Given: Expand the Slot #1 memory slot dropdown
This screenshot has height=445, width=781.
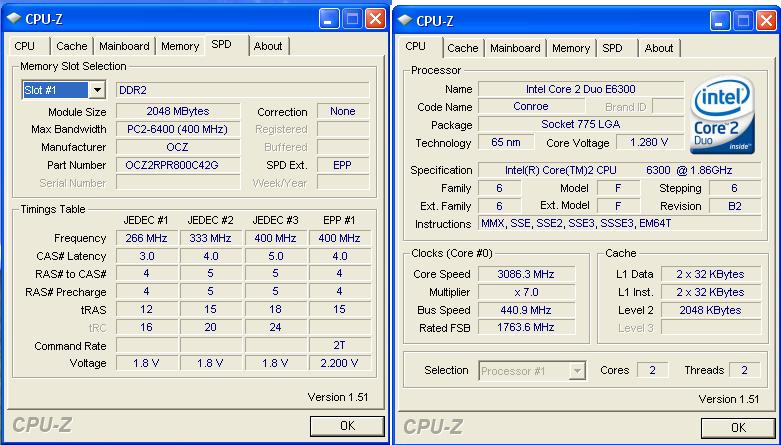Looking at the screenshot, I should coord(98,90).
